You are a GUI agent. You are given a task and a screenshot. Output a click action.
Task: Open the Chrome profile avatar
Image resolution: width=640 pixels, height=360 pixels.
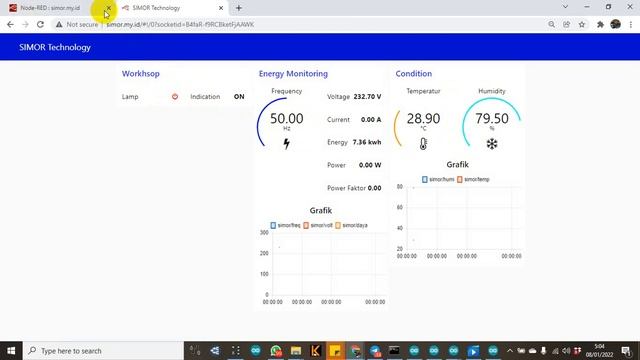click(616, 24)
